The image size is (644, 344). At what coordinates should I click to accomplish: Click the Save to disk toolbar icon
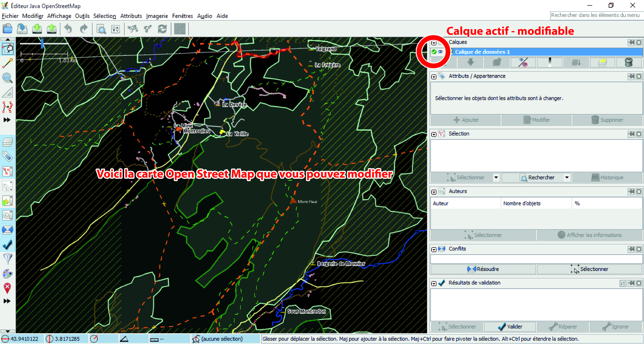pos(22,29)
